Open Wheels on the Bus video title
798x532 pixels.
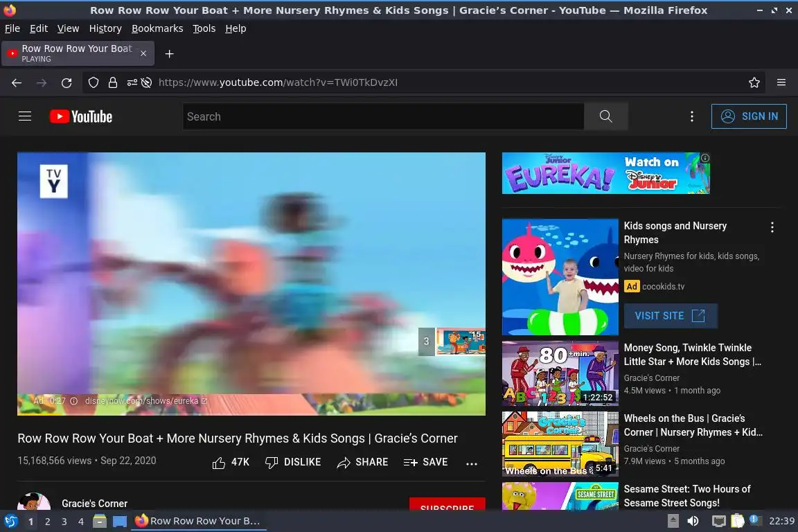tap(693, 425)
